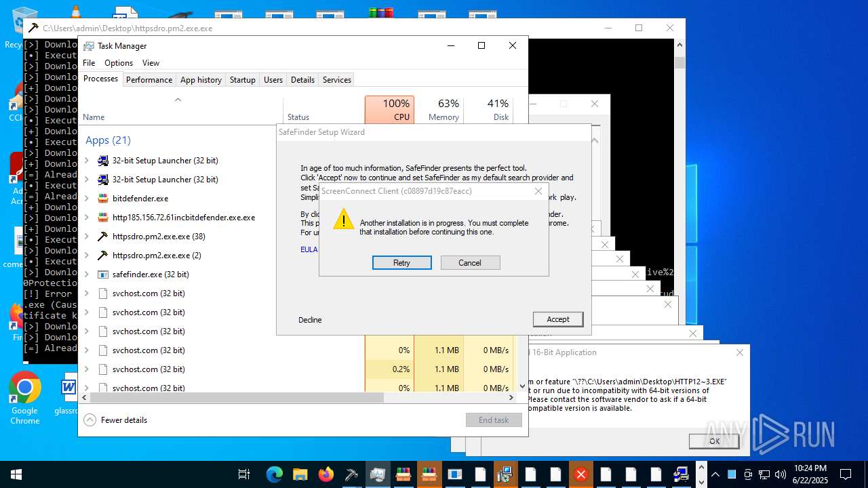The image size is (868, 488).
Task: Open the volume control in system tray
Action: [x=780, y=474]
